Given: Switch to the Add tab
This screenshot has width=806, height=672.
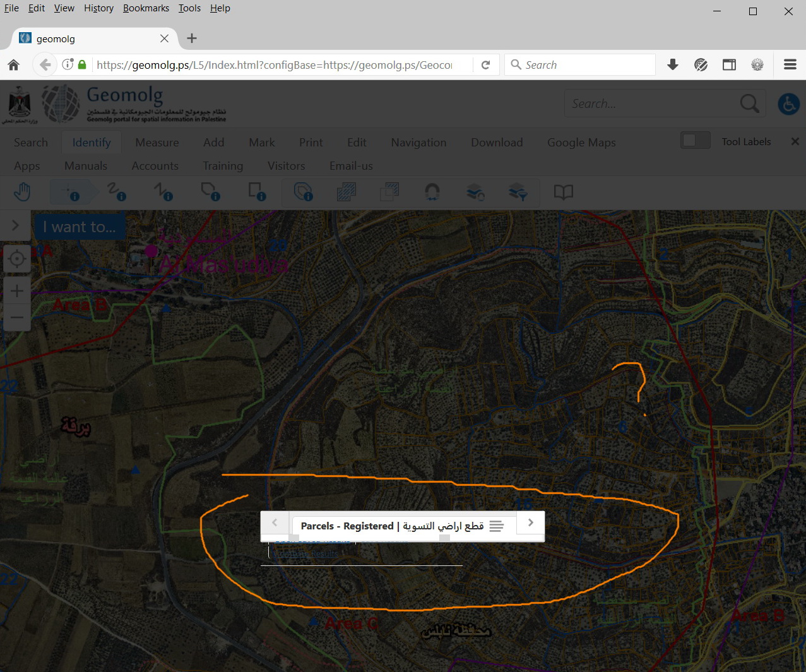Looking at the screenshot, I should [x=214, y=143].
